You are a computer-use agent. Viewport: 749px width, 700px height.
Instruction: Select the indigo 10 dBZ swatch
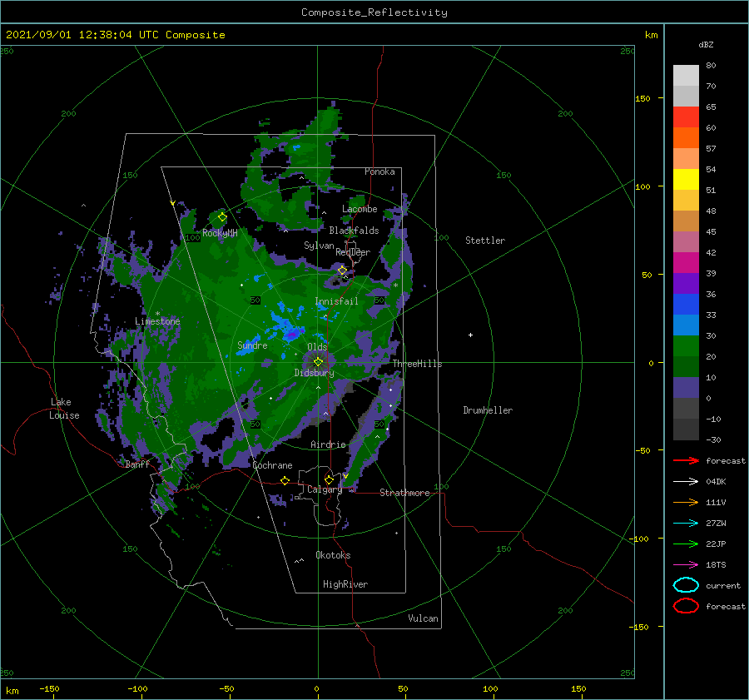coord(686,388)
